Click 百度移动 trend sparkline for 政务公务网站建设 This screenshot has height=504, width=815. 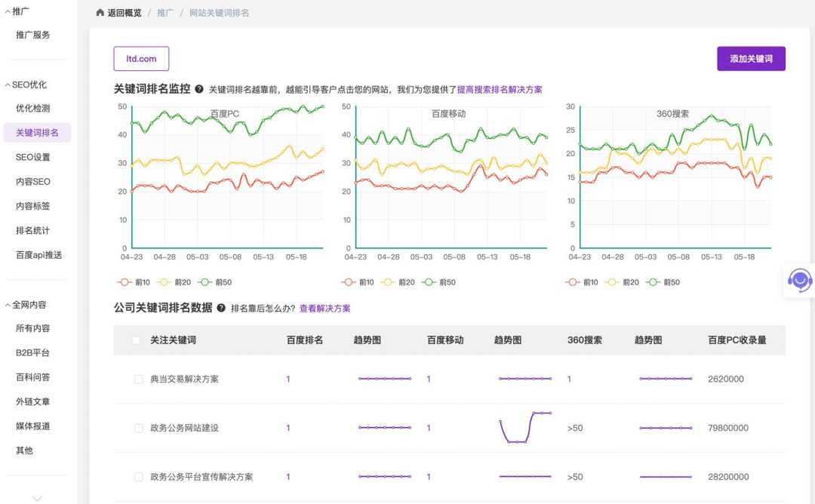[x=525, y=428]
